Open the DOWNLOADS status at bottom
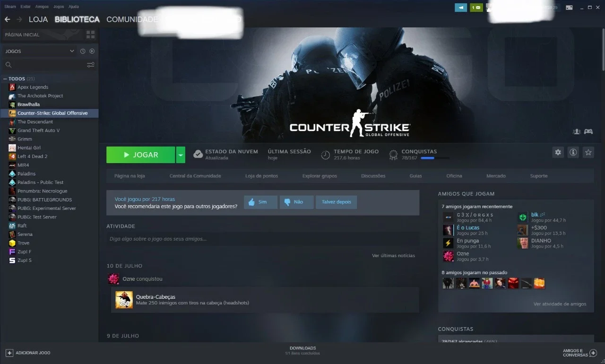605x364 pixels. pyautogui.click(x=302, y=350)
